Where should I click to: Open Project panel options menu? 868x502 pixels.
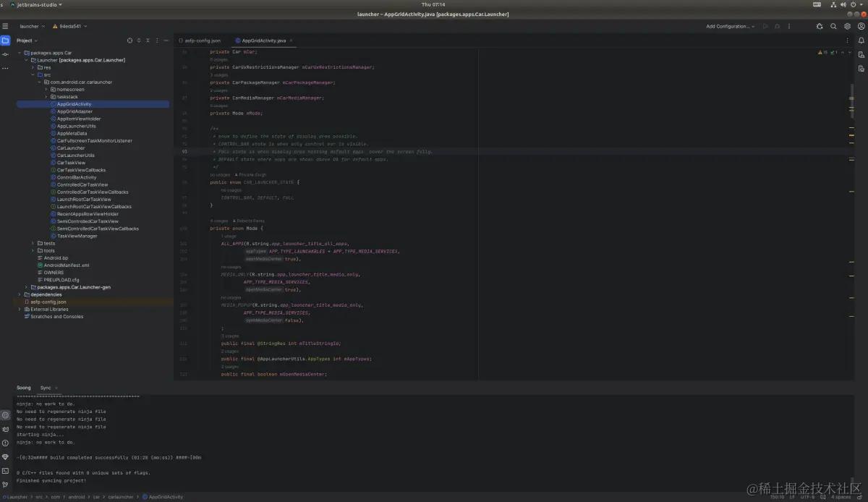[158, 41]
